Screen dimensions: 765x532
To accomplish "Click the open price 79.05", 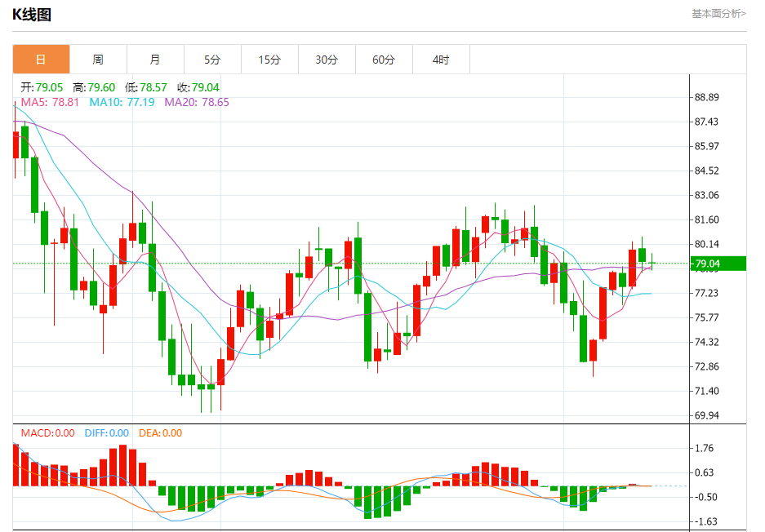I will tap(49, 88).
